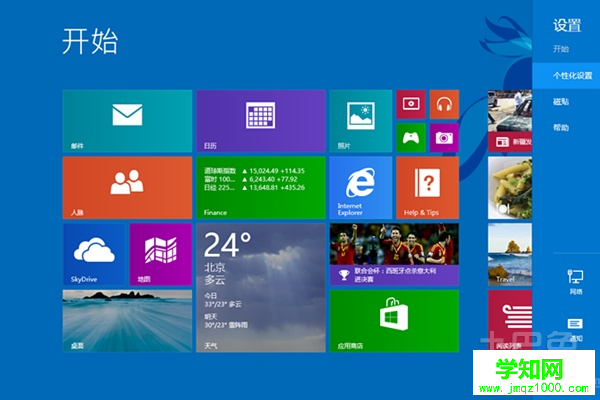The image size is (600, 400).
Task: Open the Travel tile
Action: [x=510, y=255]
